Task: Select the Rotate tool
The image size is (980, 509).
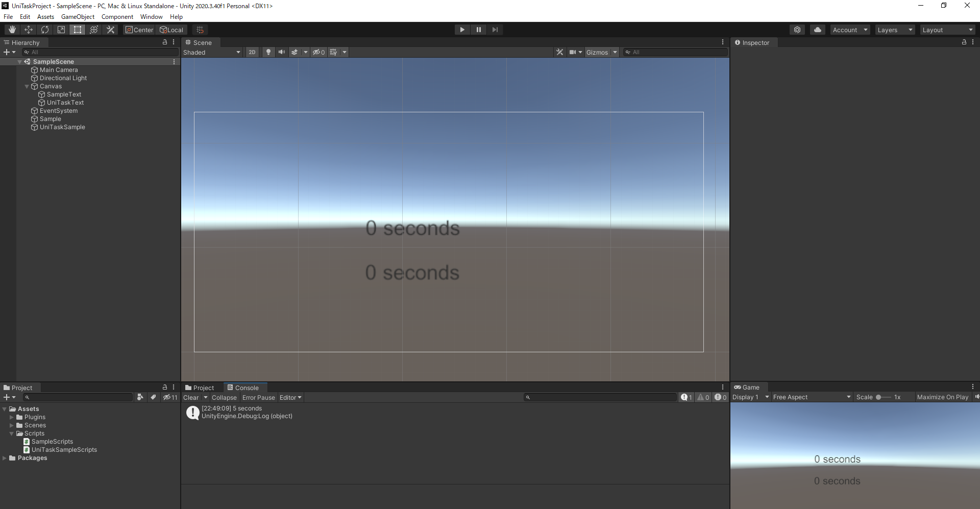Action: point(44,29)
